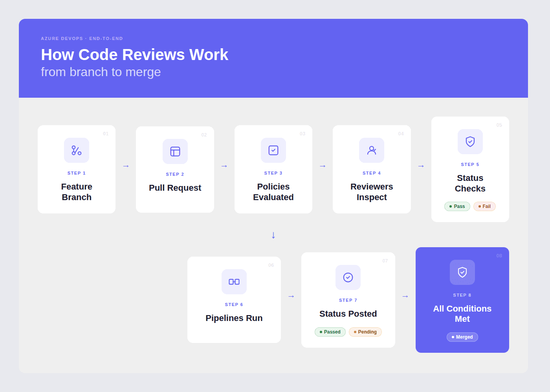Click the 'Policies Evaluated' card title
Screen dimensions: 550x392
[273, 192]
